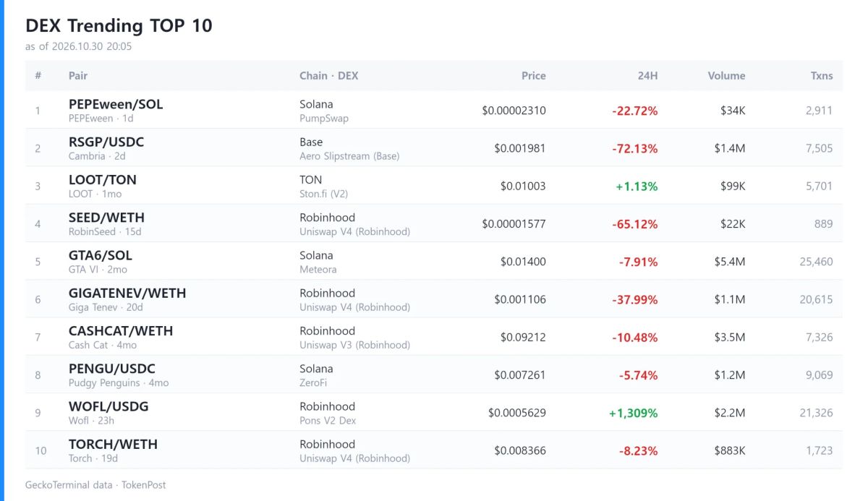Click the 2,911 transactions count
Viewport: 868px width, 501px height.
tap(820, 111)
